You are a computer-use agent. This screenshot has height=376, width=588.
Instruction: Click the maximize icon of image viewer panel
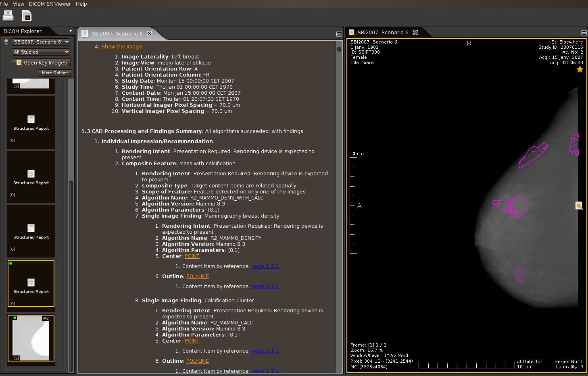(x=583, y=33)
